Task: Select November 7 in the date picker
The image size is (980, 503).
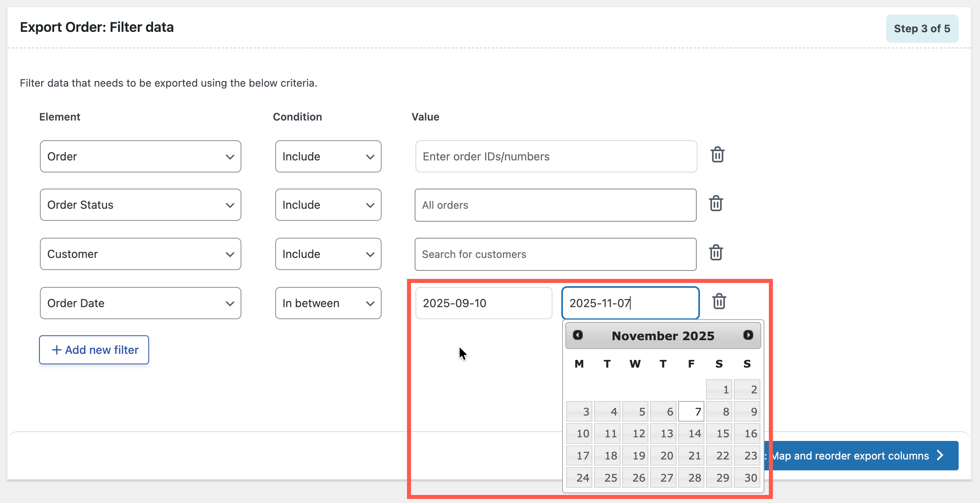Action: click(691, 412)
